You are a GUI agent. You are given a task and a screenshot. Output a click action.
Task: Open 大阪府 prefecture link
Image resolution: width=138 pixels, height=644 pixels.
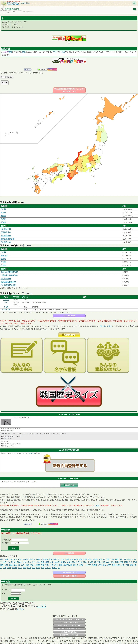tap(3, 216)
